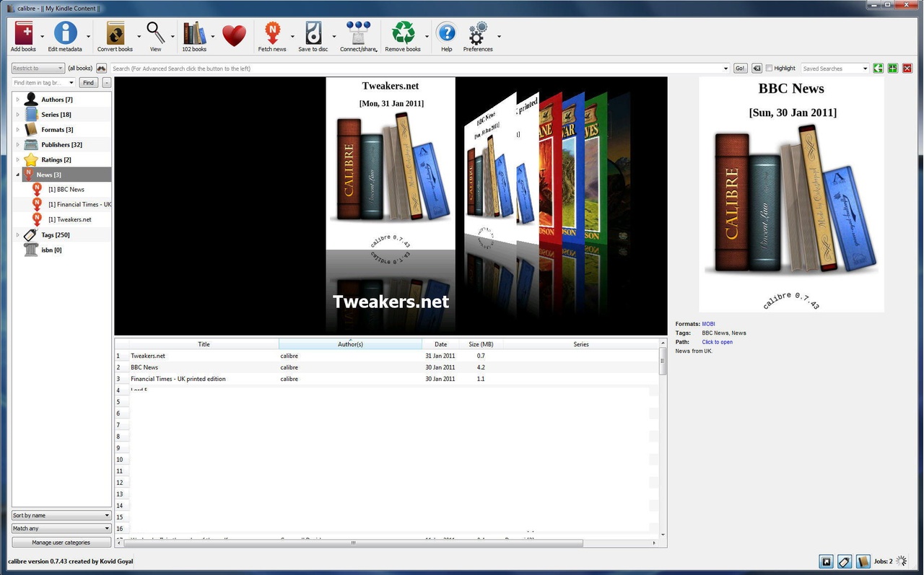Image resolution: width=924 pixels, height=575 pixels.
Task: Click the Fetch news icon
Action: point(272,32)
